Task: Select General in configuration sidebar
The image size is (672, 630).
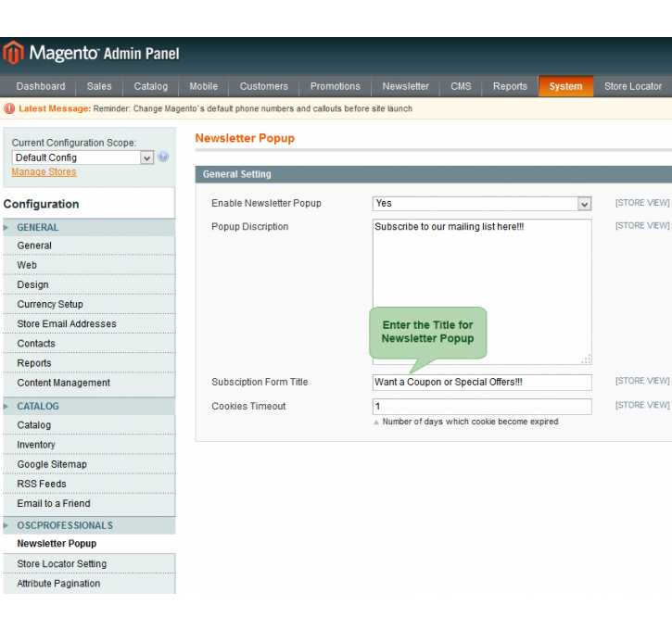Action: click(x=89, y=246)
